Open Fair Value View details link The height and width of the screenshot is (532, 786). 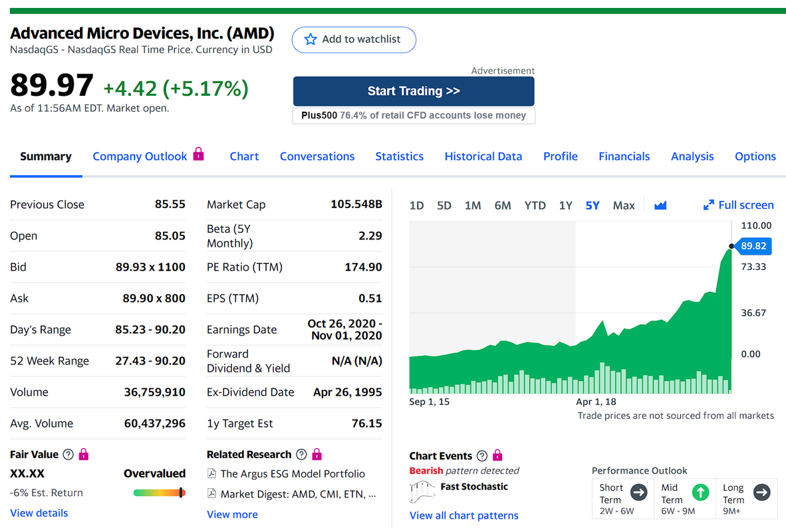point(39,513)
